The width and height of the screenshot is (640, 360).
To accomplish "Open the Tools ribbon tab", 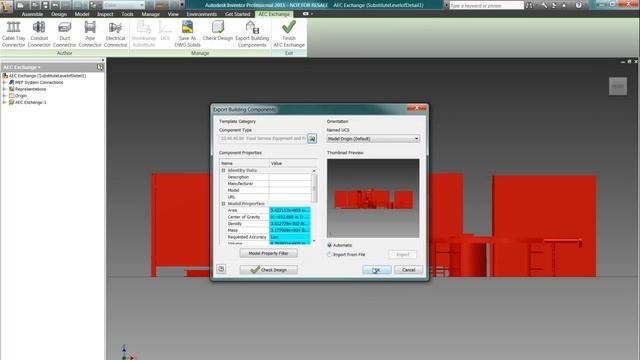I will pyautogui.click(x=127, y=14).
